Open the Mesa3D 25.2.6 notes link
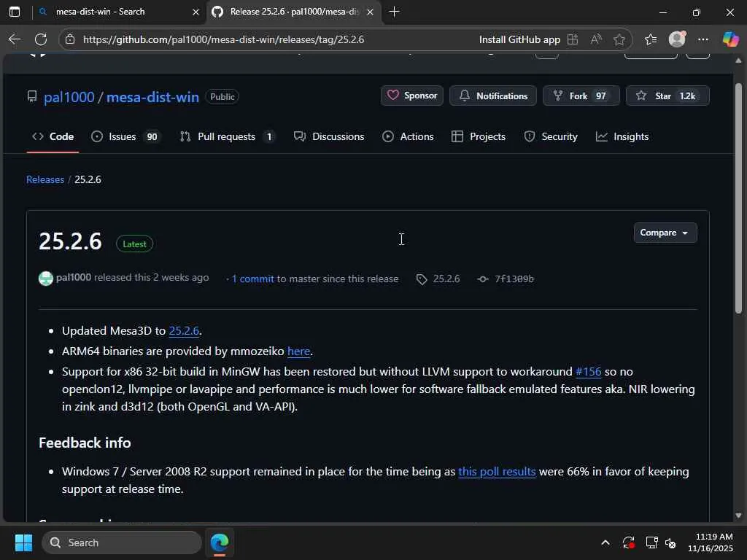This screenshot has width=747, height=560. tap(184, 331)
